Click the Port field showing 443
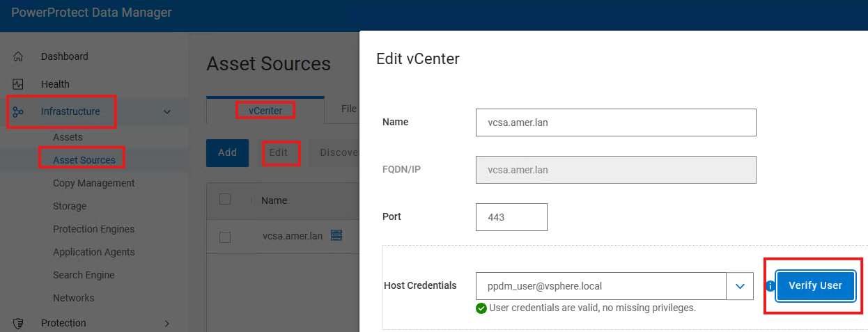 pyautogui.click(x=511, y=217)
